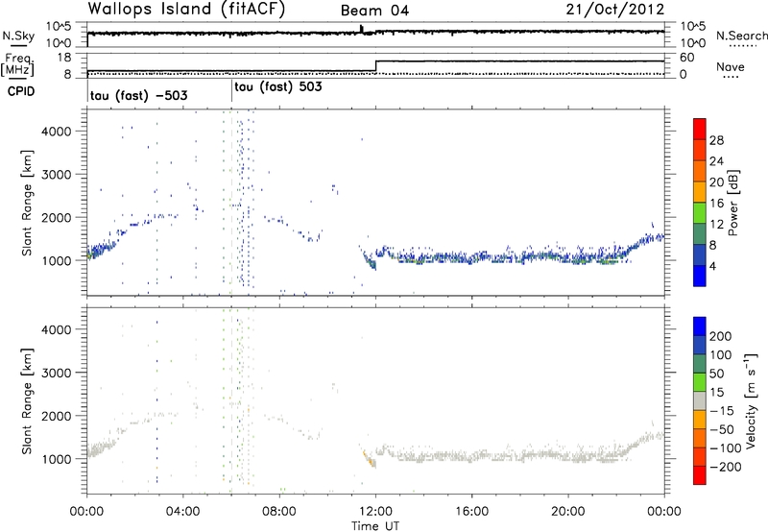Pick the gray Velocity segment -15 to 15
The image size is (768, 532).
tap(700, 401)
